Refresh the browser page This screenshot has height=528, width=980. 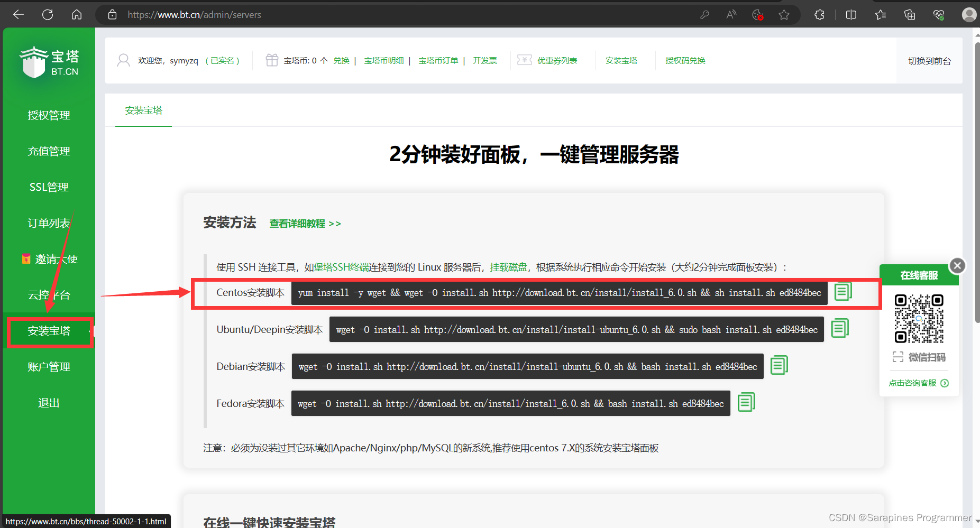[48, 15]
